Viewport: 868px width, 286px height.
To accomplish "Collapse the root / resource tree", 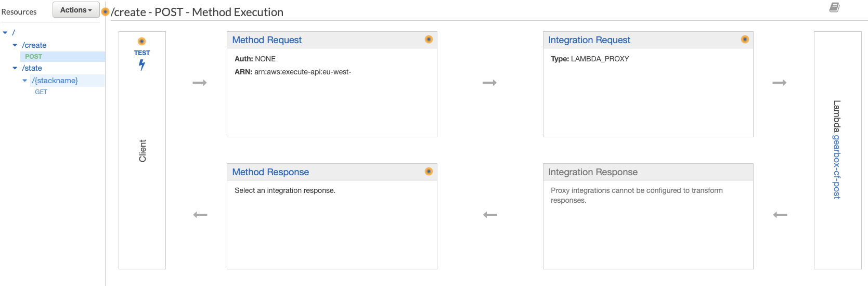I will 5,33.
